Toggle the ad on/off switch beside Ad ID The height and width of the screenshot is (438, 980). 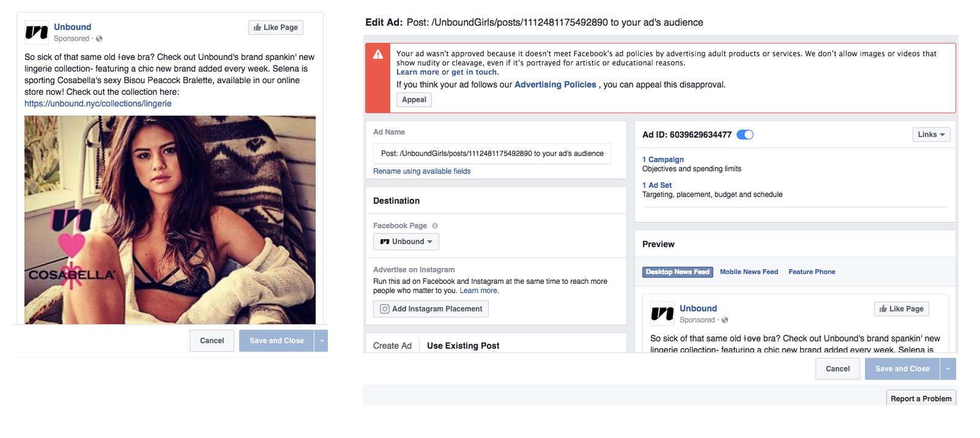(745, 135)
